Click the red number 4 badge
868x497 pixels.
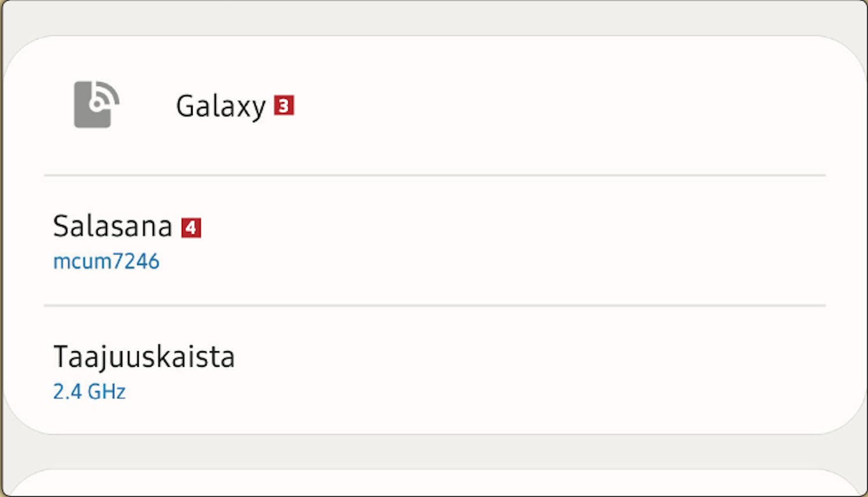click(191, 227)
